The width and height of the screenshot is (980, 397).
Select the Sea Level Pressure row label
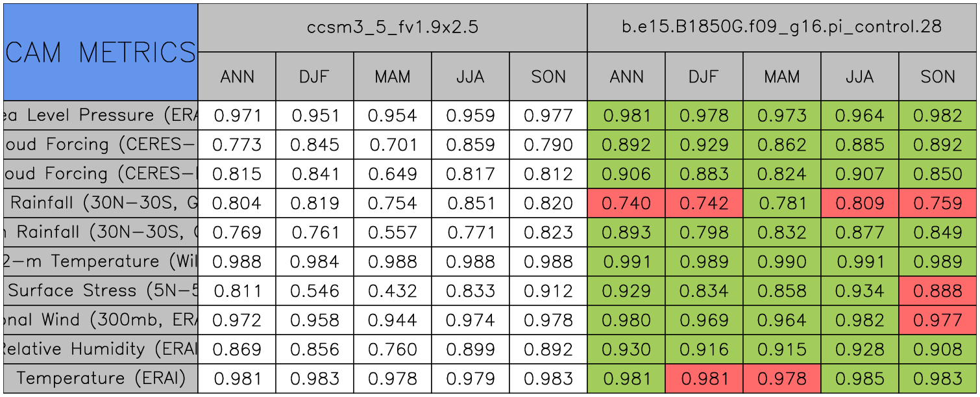tap(100, 116)
